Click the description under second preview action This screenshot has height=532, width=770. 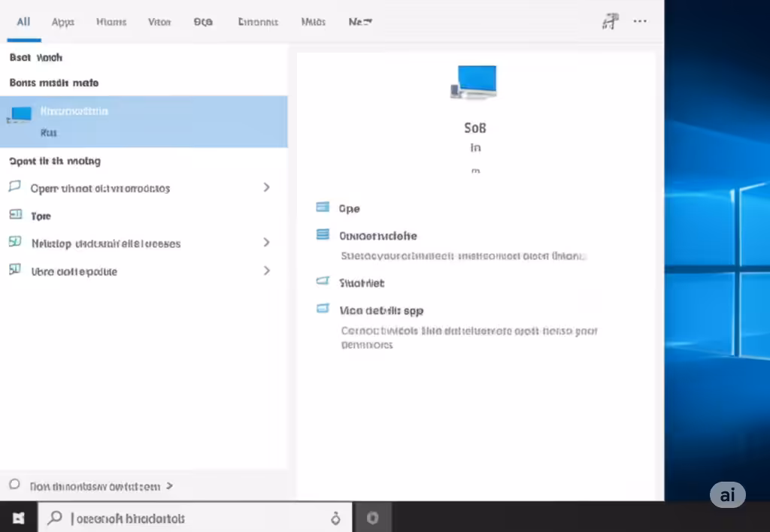pyautogui.click(x=463, y=256)
